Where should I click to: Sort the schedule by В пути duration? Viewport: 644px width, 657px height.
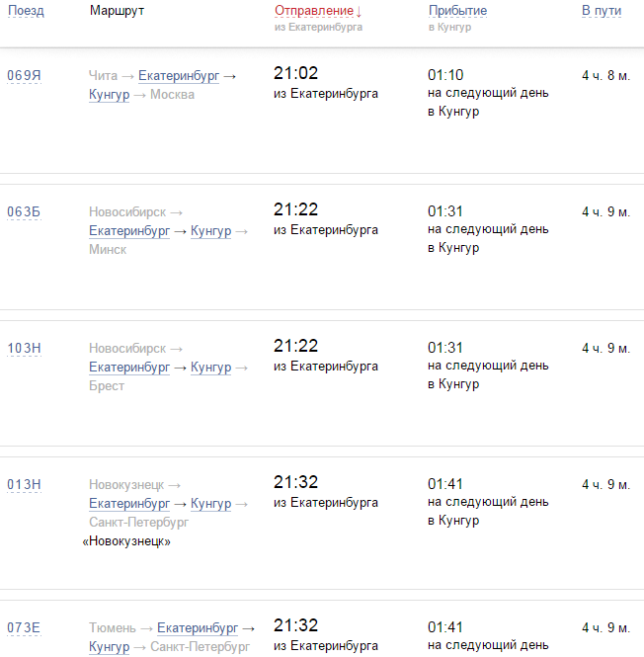tap(601, 11)
